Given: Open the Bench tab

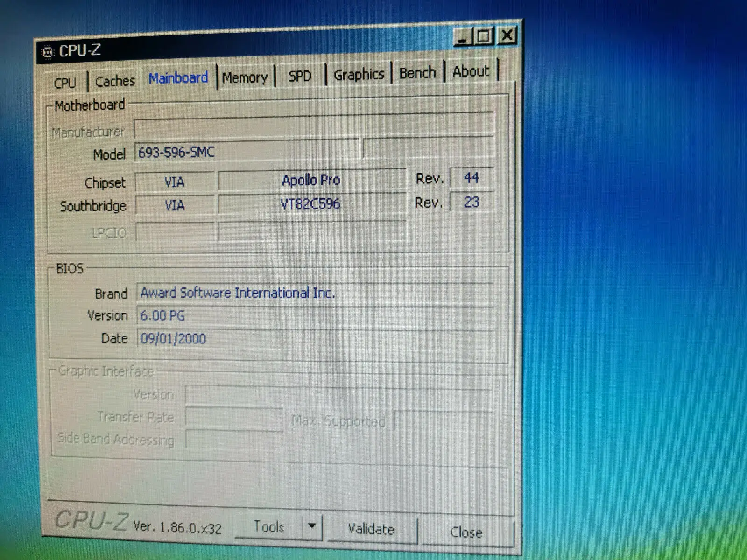Looking at the screenshot, I should click(417, 72).
